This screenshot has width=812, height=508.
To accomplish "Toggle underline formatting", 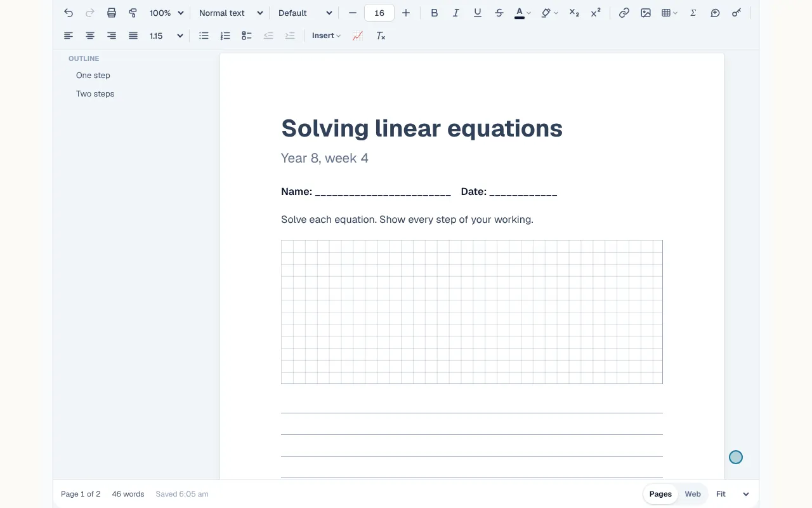I will coord(478,13).
